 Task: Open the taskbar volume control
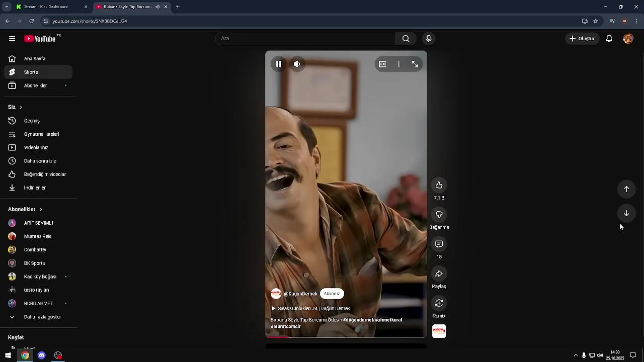tap(600, 355)
